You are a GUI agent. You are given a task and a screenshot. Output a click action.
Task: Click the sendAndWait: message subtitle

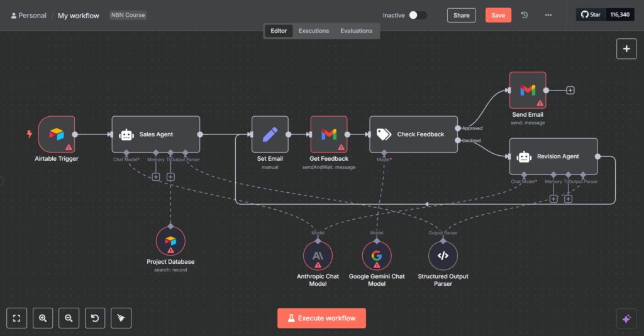pyautogui.click(x=329, y=167)
